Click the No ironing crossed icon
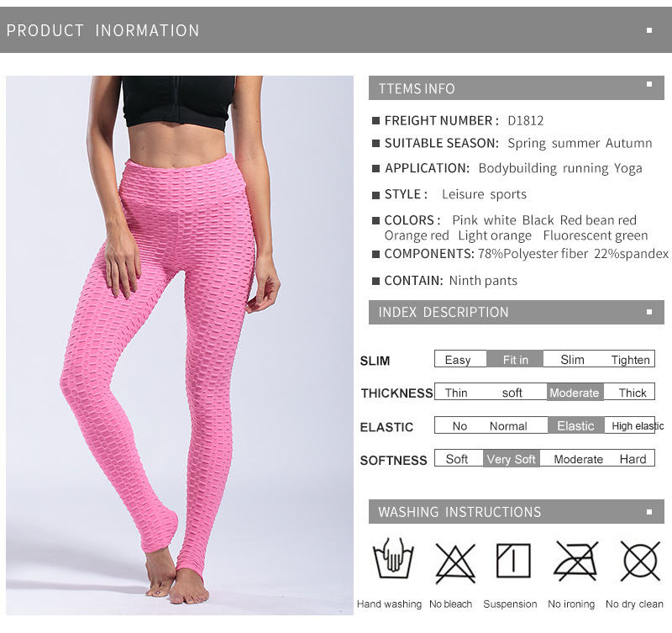 575,561
